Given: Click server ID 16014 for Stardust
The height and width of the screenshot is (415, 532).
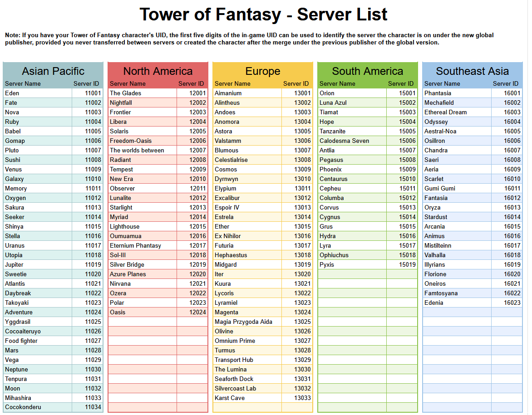Looking at the screenshot, I should pyautogui.click(x=512, y=217).
